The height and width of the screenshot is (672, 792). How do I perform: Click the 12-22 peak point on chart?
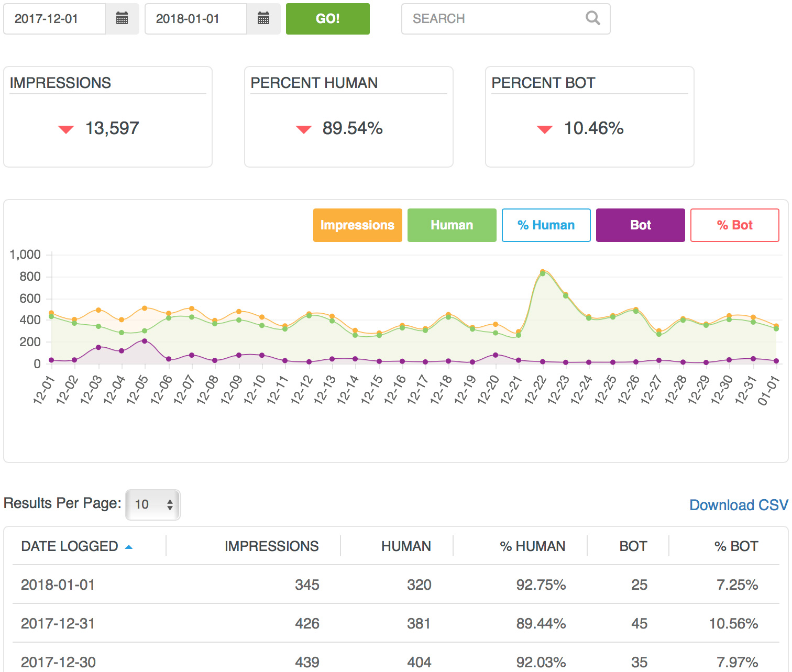[543, 272]
